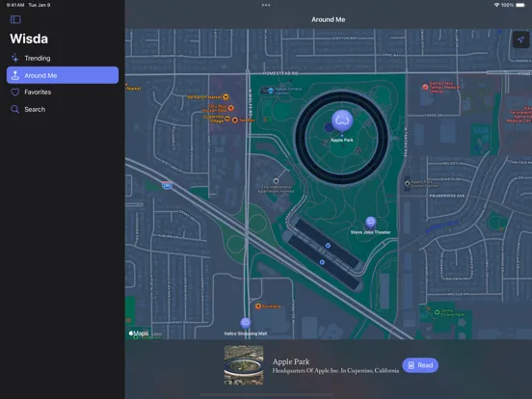Image resolution: width=532 pixels, height=399 pixels.
Task: Click the Santa Clara medical offices marker
Action: [x=425, y=87]
